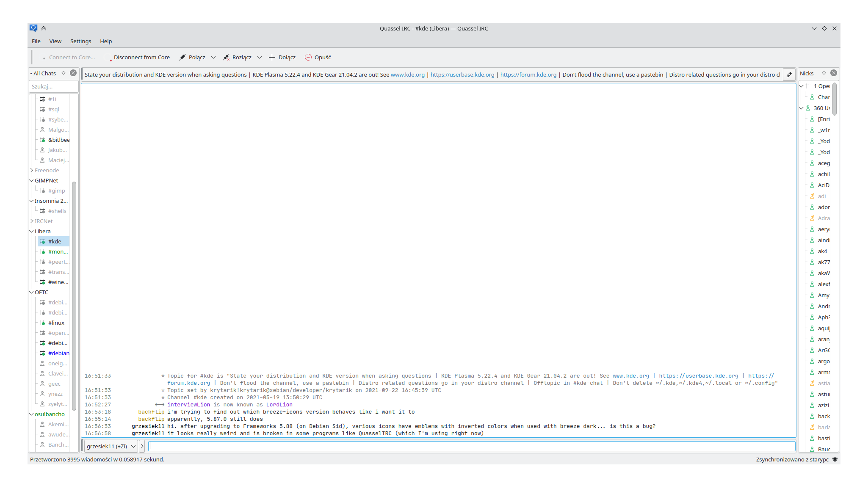
Task: Click the Rozłącz disconnect icon
Action: pos(227,57)
